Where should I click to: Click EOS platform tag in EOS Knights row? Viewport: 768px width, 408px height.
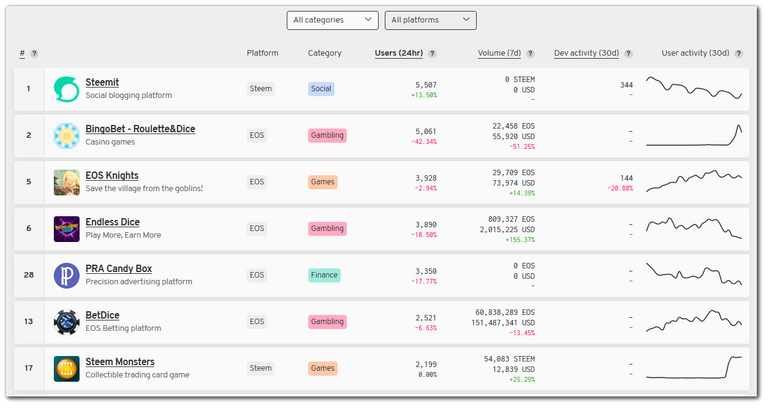[257, 182]
